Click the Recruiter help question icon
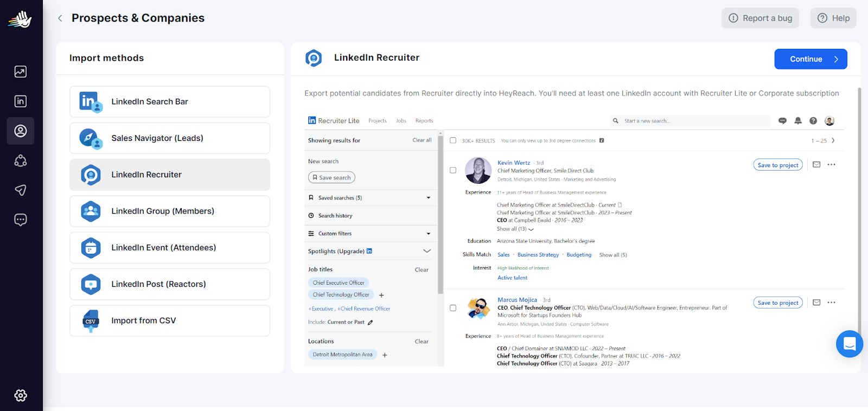The width and height of the screenshot is (868, 411). [813, 121]
